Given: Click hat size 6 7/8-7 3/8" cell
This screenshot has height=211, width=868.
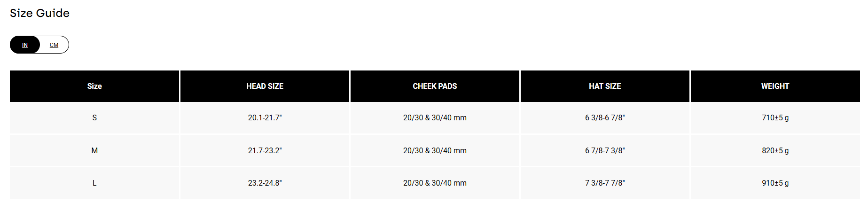Looking at the screenshot, I should [x=605, y=150].
